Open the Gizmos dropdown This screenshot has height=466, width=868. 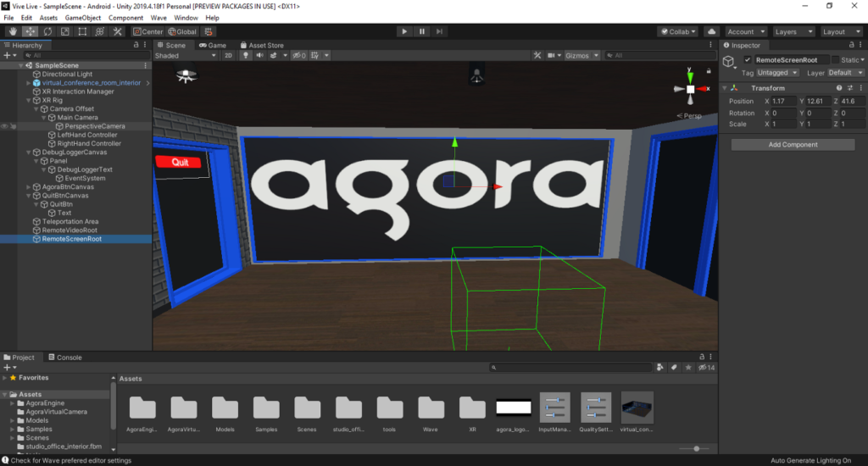pos(581,55)
